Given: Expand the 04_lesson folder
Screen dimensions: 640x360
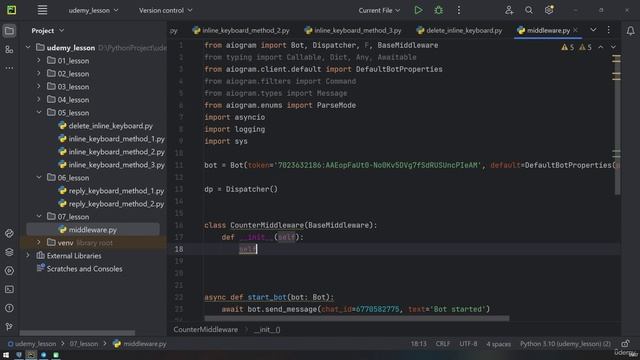Looking at the screenshot, I should click(39, 100).
